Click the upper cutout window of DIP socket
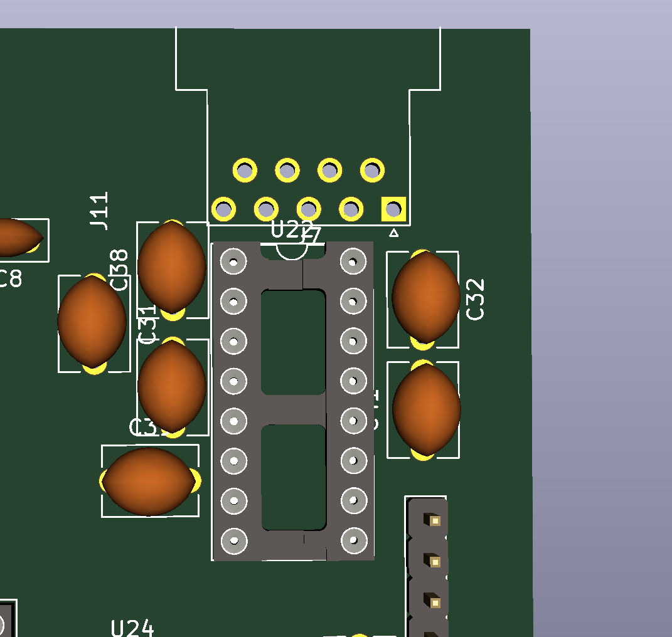The image size is (672, 637). (293, 342)
